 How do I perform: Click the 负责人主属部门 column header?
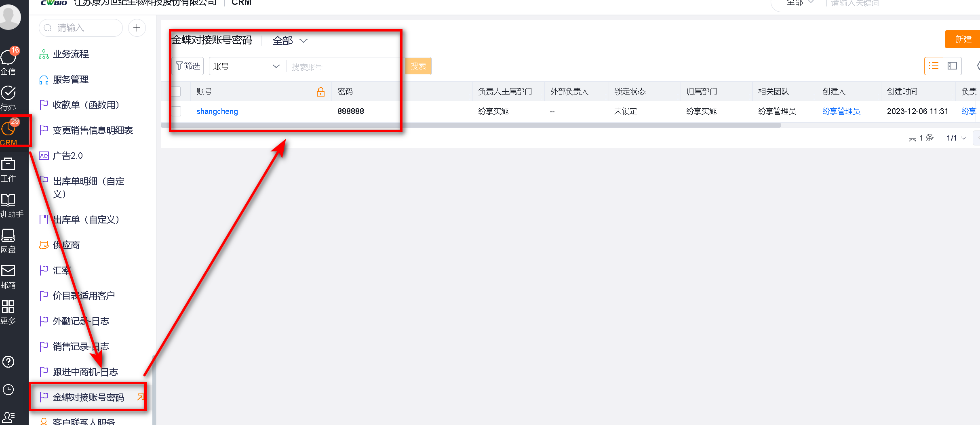point(505,92)
